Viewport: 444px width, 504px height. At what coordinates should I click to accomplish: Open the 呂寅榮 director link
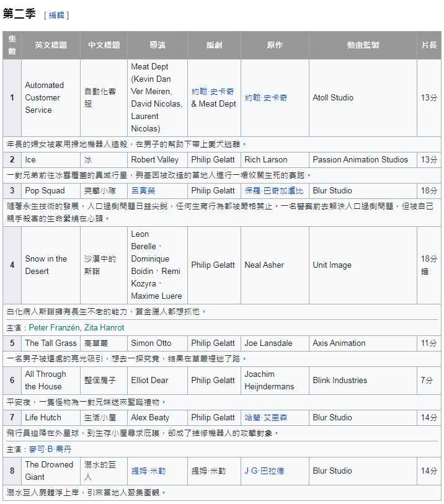pyautogui.click(x=143, y=190)
